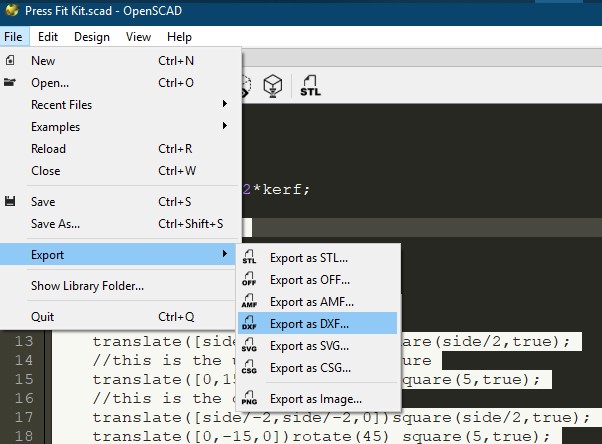Click line number 13 in the editor gutter
The image size is (602, 444).
24,341
